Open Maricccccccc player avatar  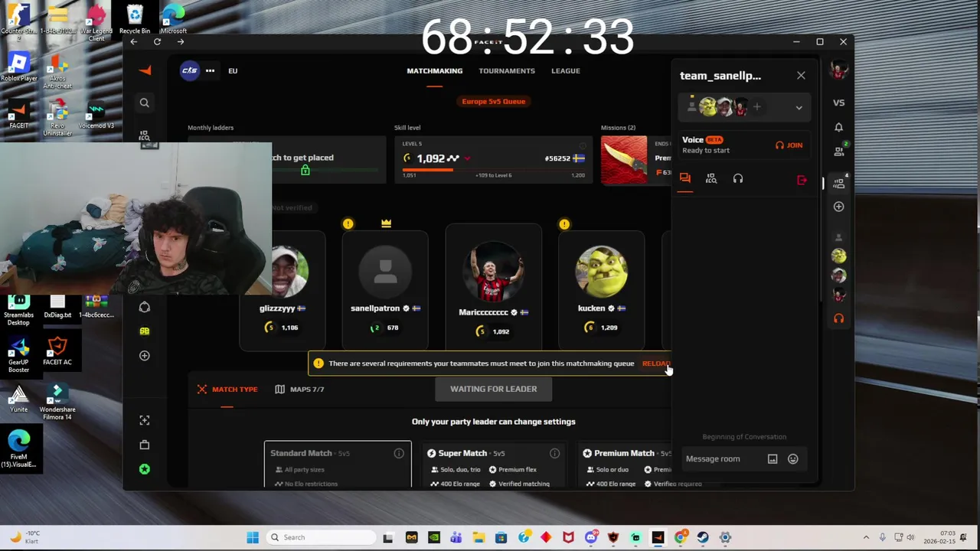click(493, 272)
